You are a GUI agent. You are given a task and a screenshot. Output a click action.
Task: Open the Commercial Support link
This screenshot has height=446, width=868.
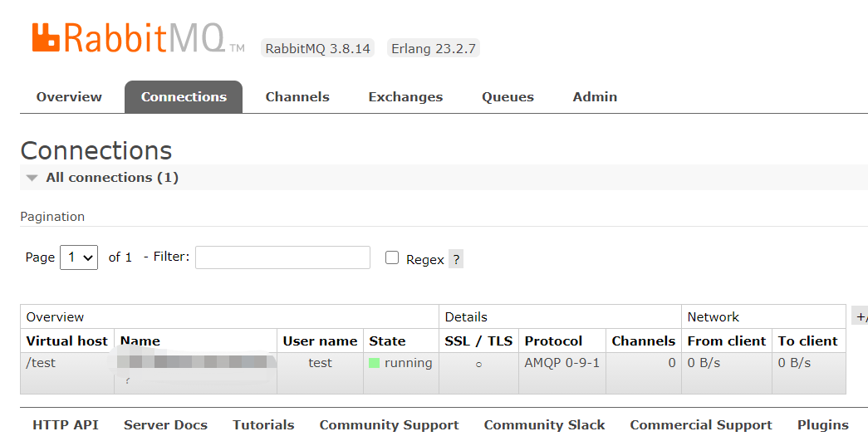(x=701, y=425)
